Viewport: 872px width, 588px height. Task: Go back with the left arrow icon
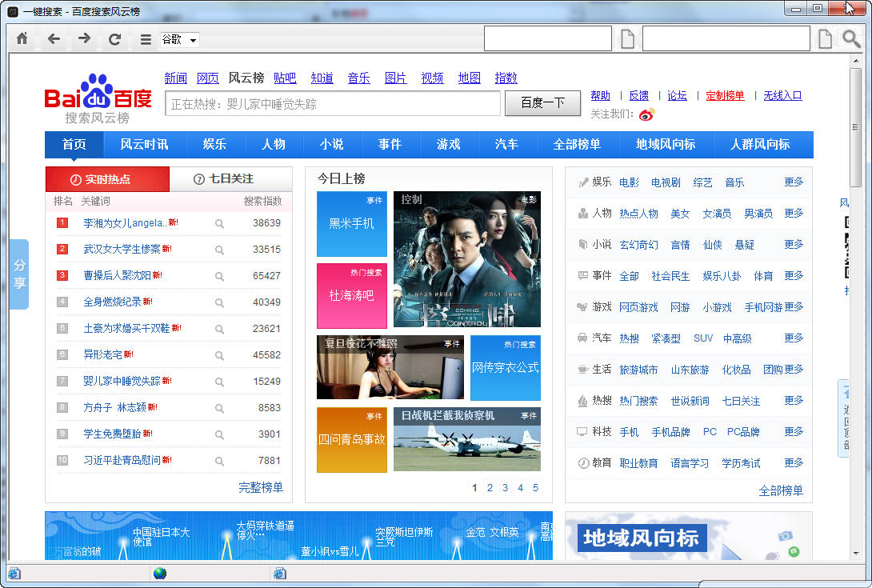(x=54, y=39)
